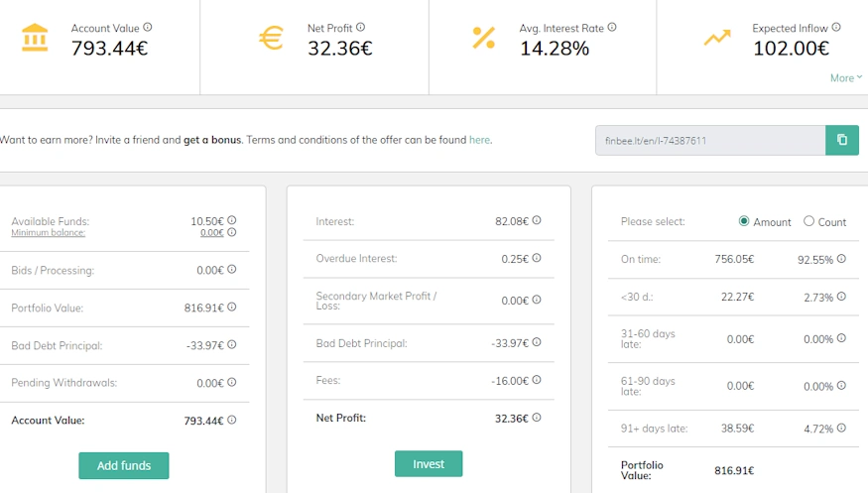Expand the More dropdown under Expected Inflow
Viewport: 868px width, 493px height.
tap(845, 77)
